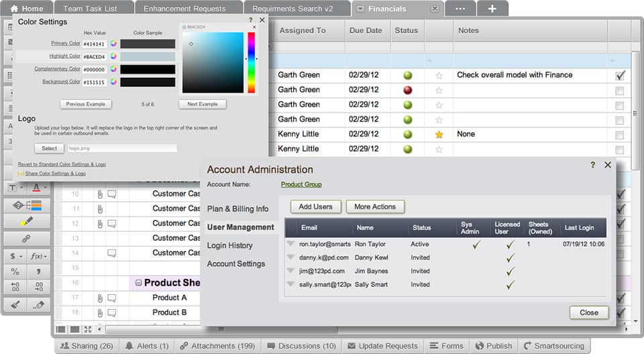Click the hyperlink chain icon in left toolbar

click(x=27, y=238)
